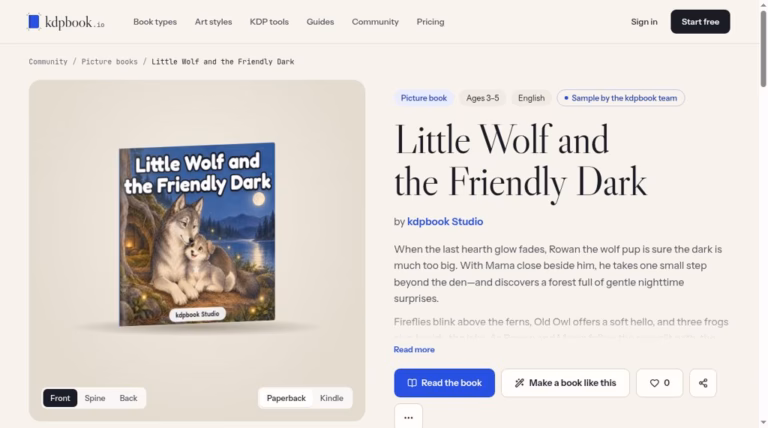Click Make a book like this

point(565,383)
